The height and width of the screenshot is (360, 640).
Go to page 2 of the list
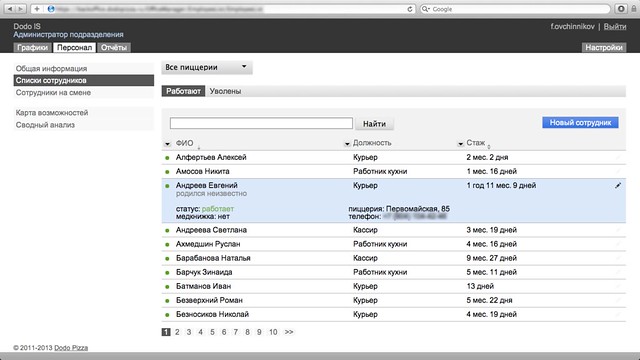click(x=177, y=332)
